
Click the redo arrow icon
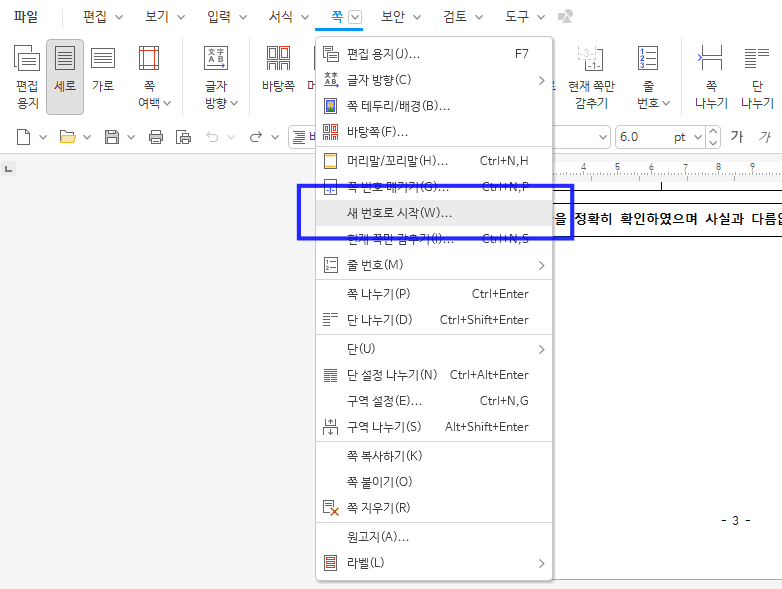point(256,137)
